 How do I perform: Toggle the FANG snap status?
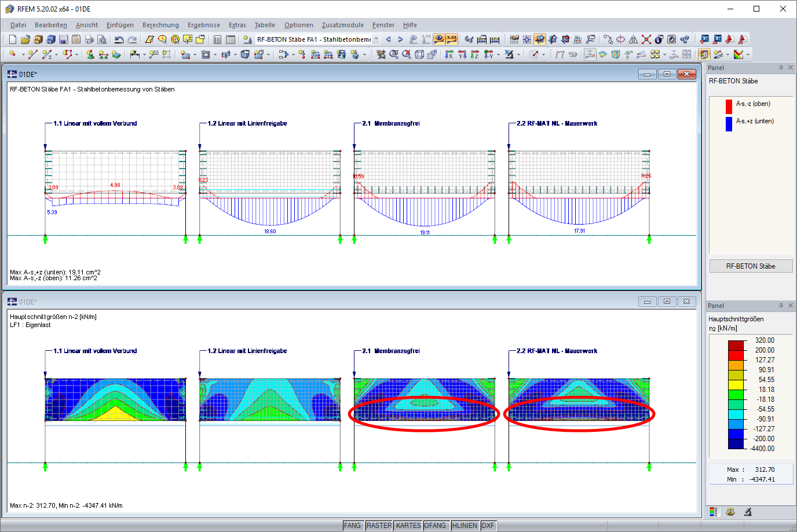pyautogui.click(x=352, y=526)
